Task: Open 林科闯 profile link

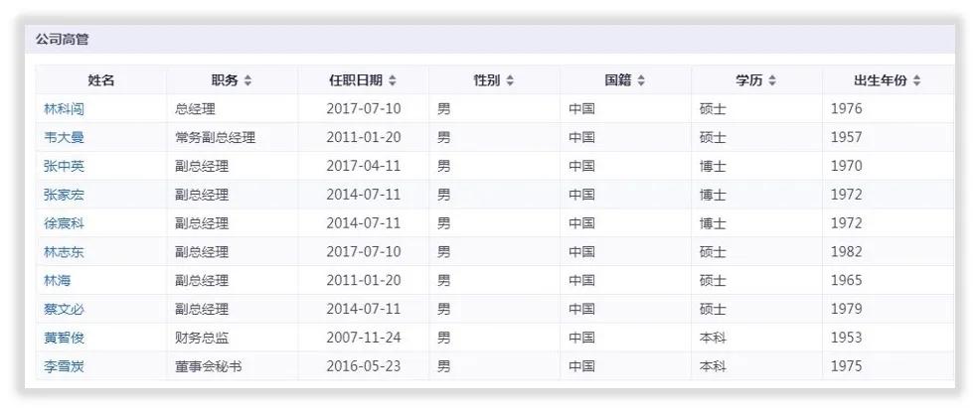Action: click(64, 109)
